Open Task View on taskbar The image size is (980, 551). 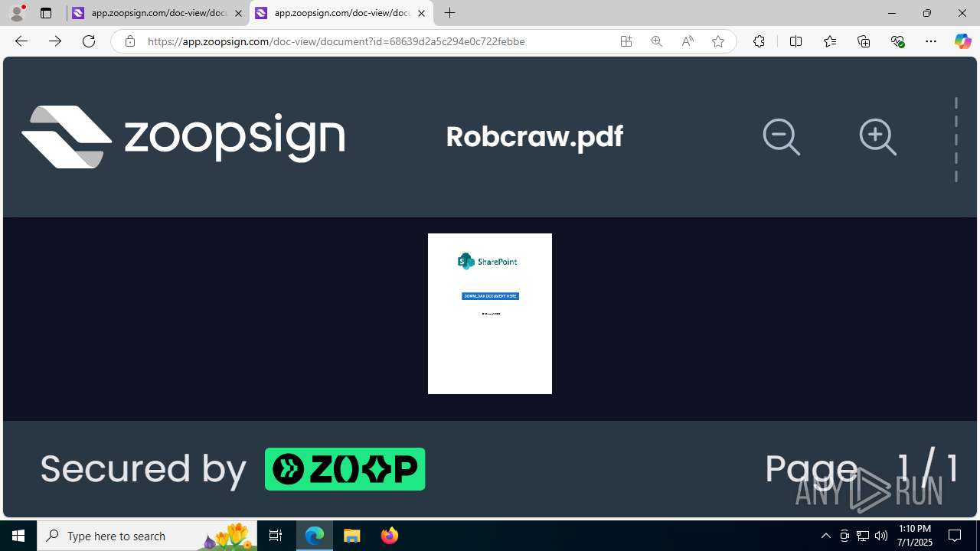276,536
